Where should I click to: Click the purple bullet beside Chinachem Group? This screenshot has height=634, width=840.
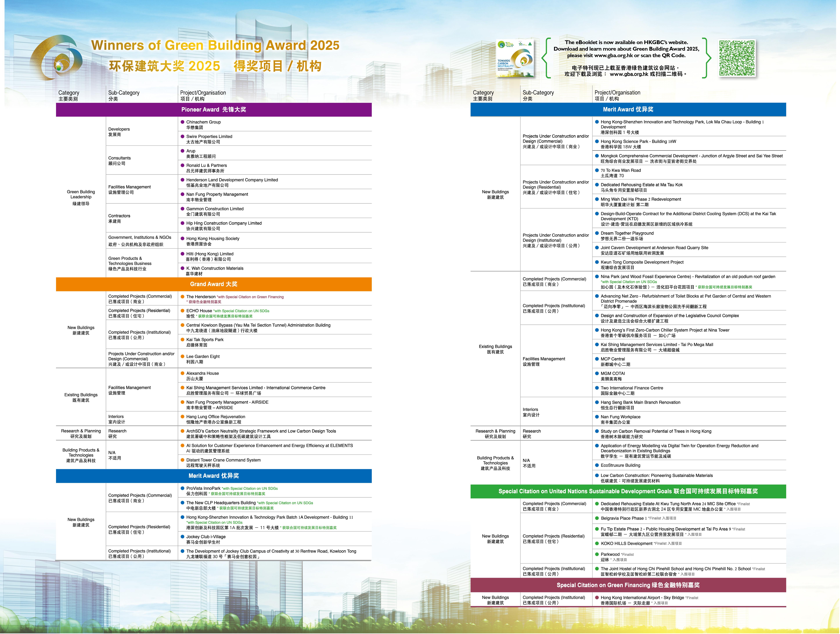click(182, 122)
